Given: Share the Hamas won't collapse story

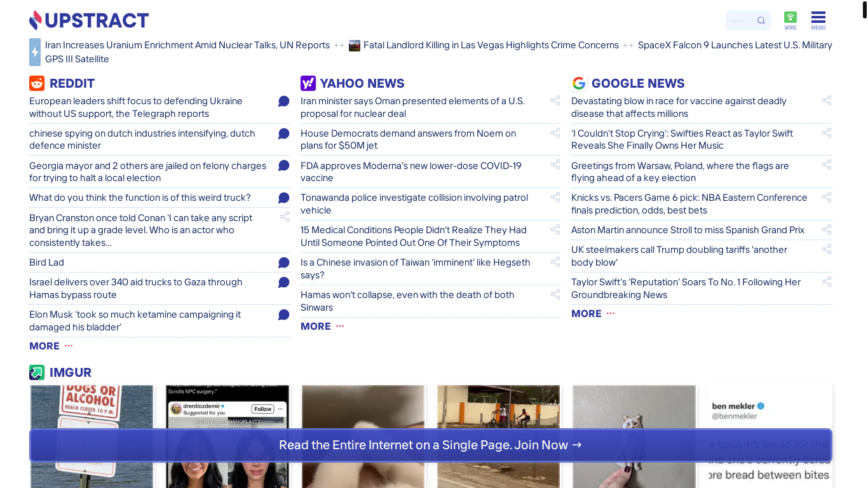Looking at the screenshot, I should click(x=555, y=294).
